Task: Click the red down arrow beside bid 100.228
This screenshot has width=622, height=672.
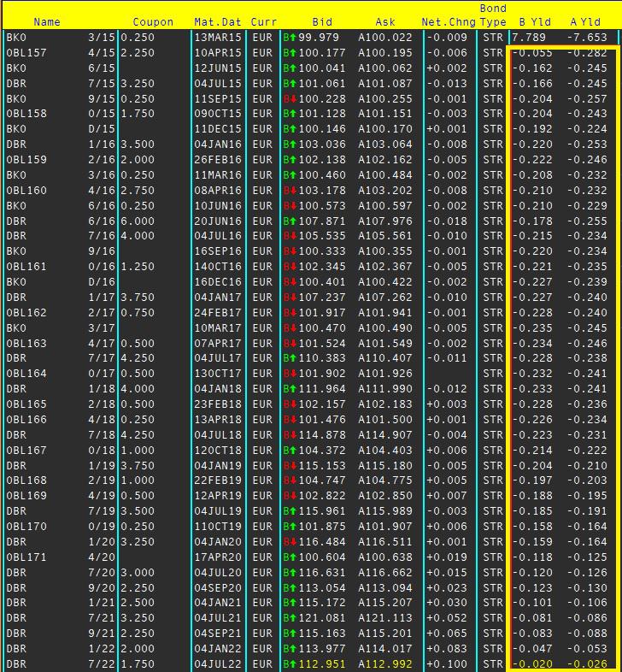Action: (293, 99)
